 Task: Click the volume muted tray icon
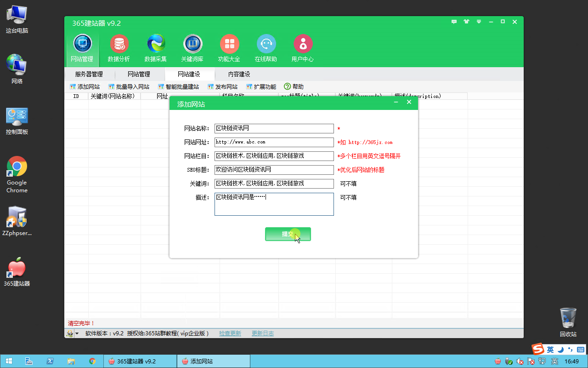coord(520,362)
